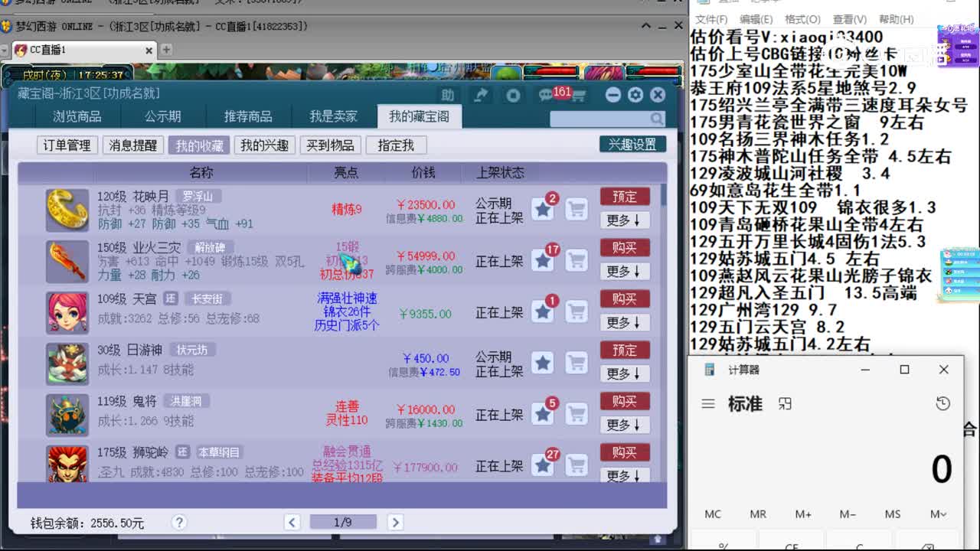Add 日游神 to the cart
Screen dimensions: 980x551
click(x=577, y=363)
